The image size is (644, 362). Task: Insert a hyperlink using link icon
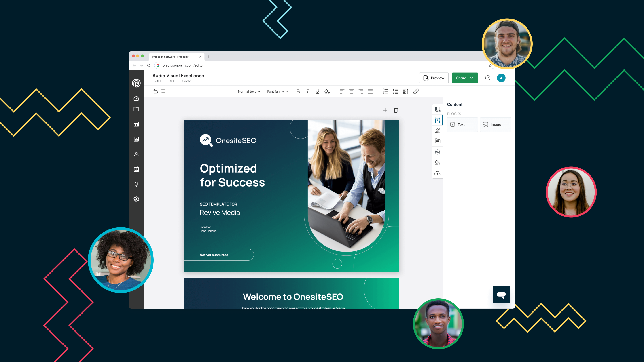pyautogui.click(x=416, y=91)
